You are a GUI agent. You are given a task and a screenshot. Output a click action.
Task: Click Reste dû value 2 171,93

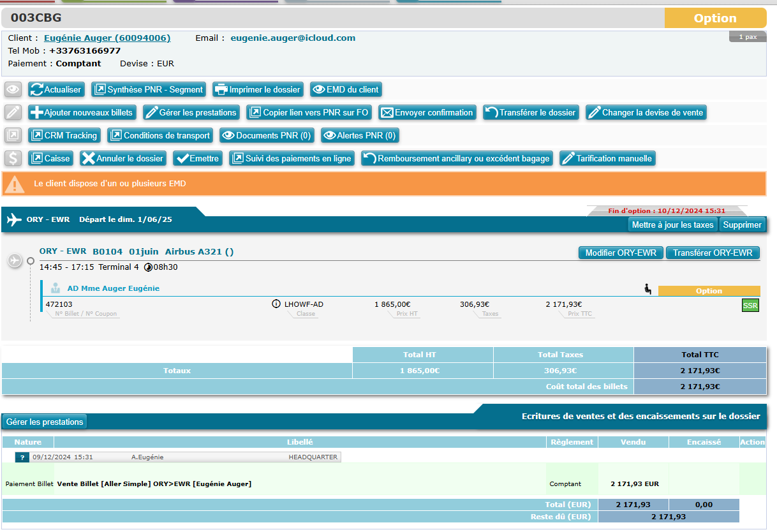click(669, 517)
